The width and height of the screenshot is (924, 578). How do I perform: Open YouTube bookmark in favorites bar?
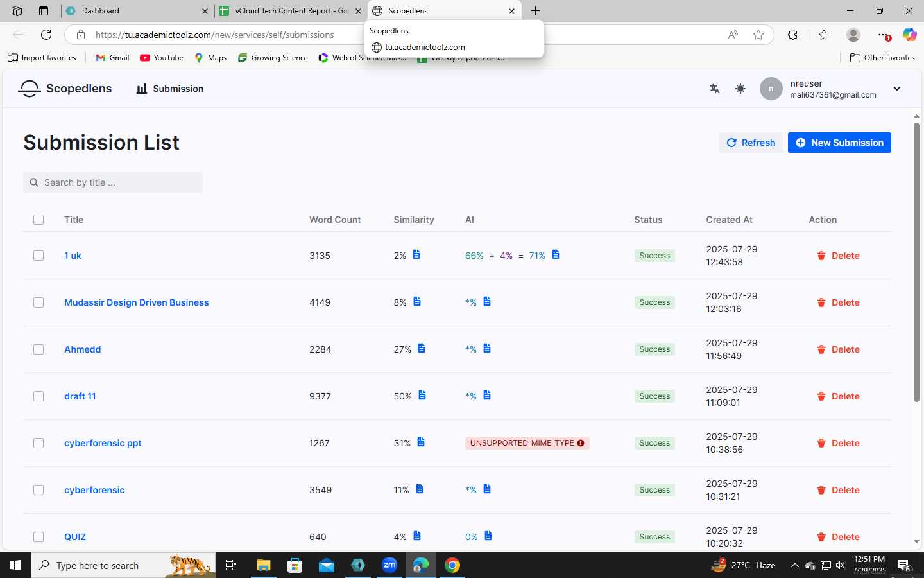(162, 58)
